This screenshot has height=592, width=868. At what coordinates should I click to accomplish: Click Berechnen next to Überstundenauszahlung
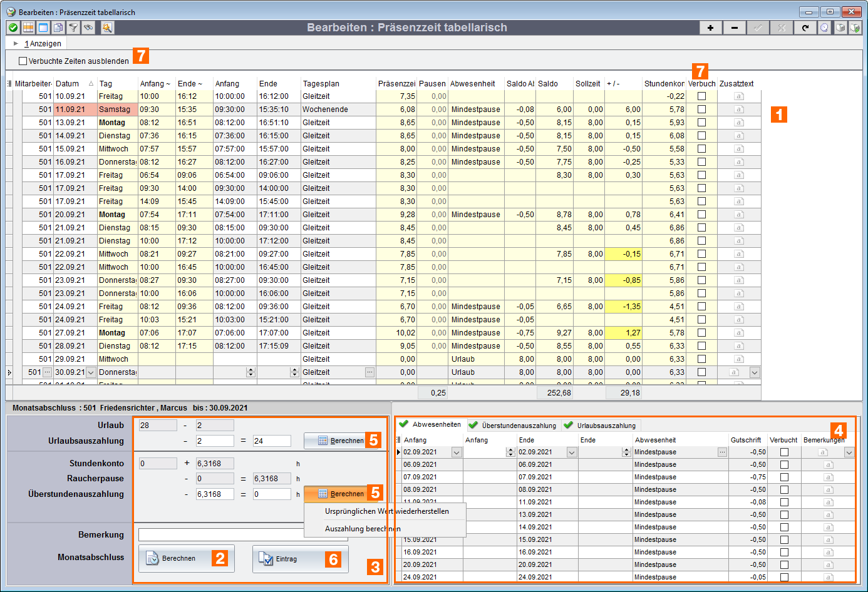pos(341,494)
